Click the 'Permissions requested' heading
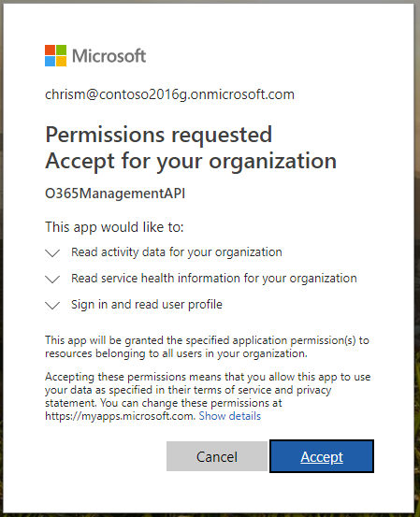 (159, 136)
